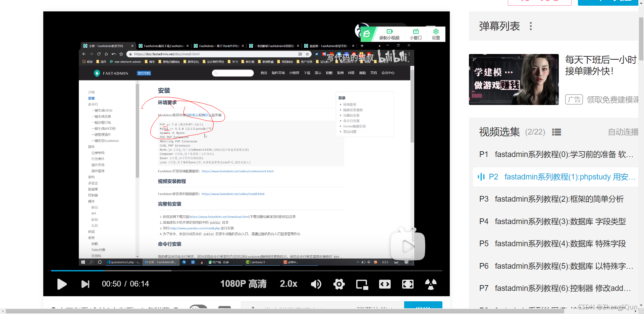Image resolution: width=644 pixels, height=314 pixels.
Task: Click the 00:50 / 06:14 time display
Action: click(x=125, y=284)
